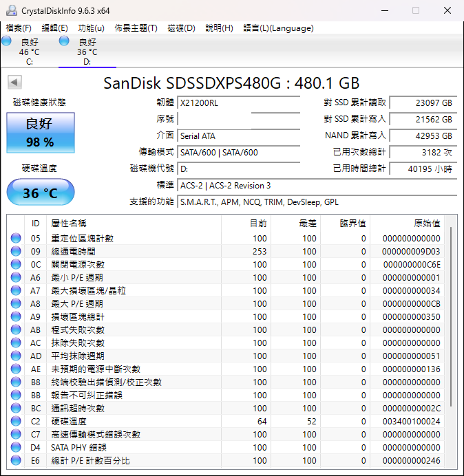Click the status icon for attribute AC
This screenshot has height=476, width=464.
pos(16,343)
